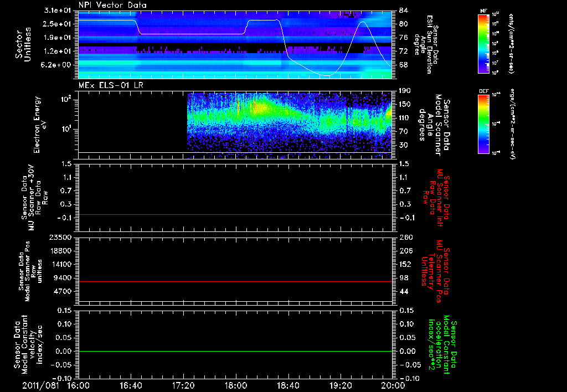Viewport: 567px width, 392px height.
Task: Click the '4700' scanner position tick value
Action: (62, 291)
